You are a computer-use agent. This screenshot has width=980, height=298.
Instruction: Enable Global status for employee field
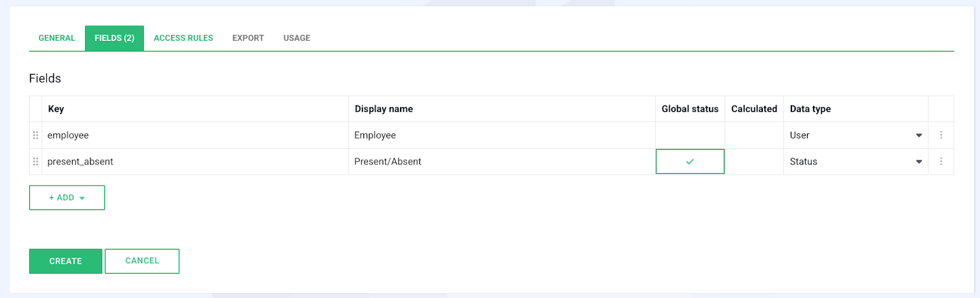pyautogui.click(x=690, y=135)
